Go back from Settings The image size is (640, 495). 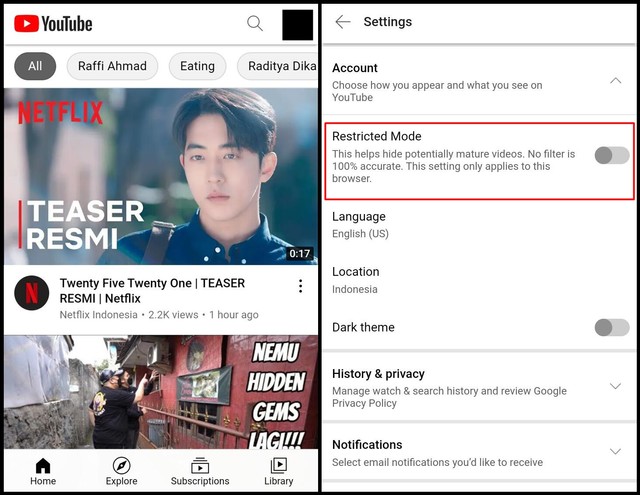[343, 22]
